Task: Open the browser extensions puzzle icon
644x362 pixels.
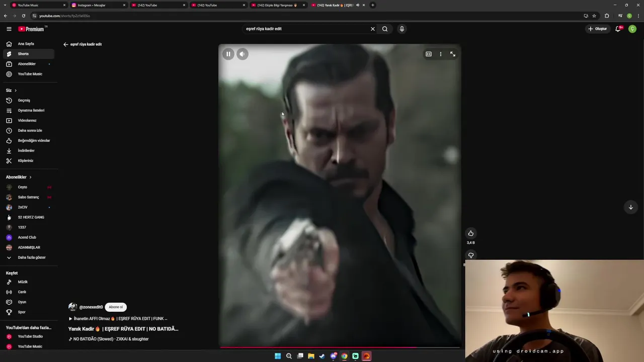Action: 607,16
